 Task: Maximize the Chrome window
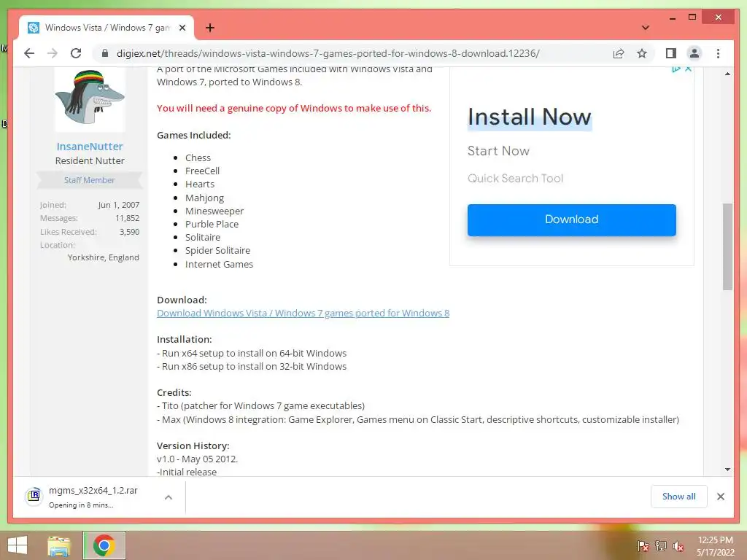click(692, 17)
